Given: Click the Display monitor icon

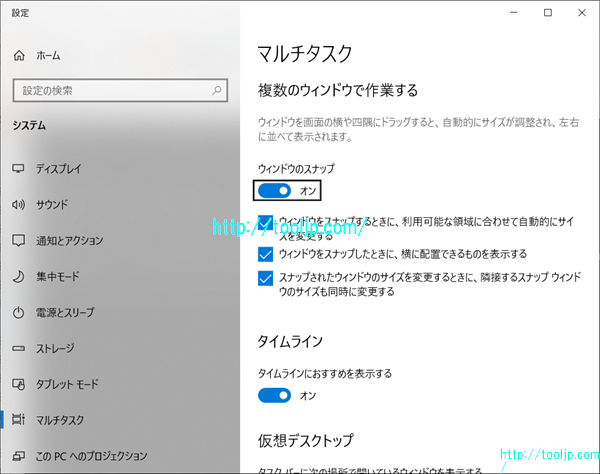Looking at the screenshot, I should (18, 169).
